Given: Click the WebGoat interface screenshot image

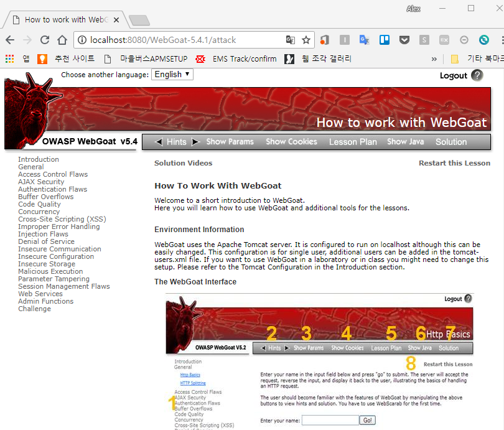Looking at the screenshot, I should pyautogui.click(x=319, y=361).
